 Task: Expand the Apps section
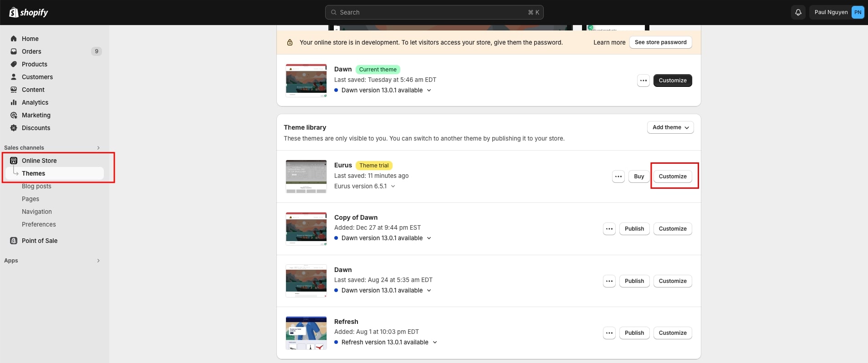(x=98, y=261)
